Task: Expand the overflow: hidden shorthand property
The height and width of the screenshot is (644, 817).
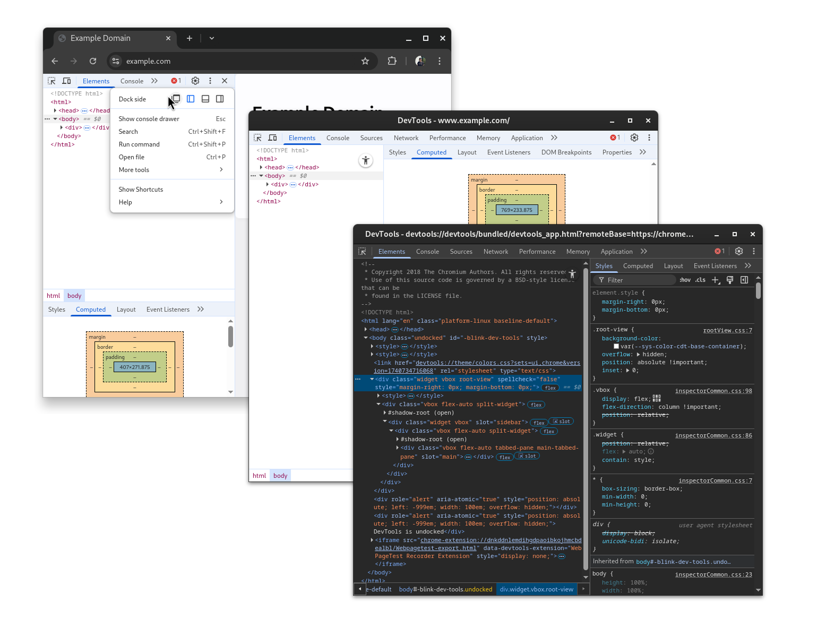Action: click(x=638, y=355)
